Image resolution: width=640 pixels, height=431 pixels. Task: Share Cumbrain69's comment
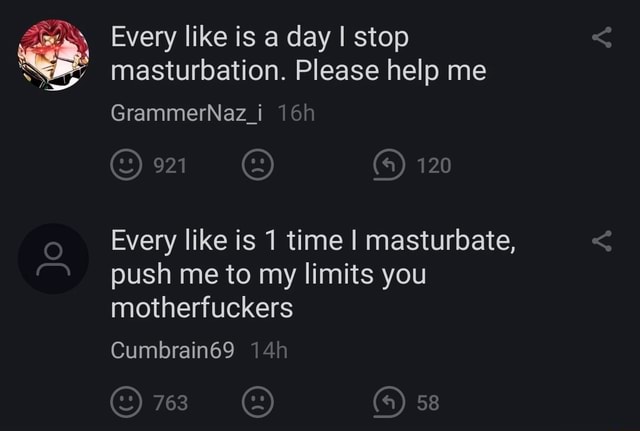(602, 241)
